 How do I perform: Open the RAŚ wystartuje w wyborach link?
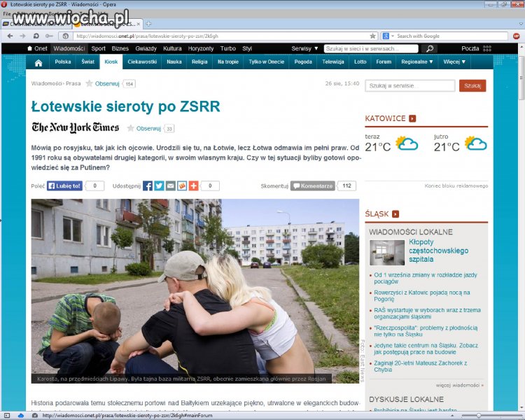click(x=427, y=314)
